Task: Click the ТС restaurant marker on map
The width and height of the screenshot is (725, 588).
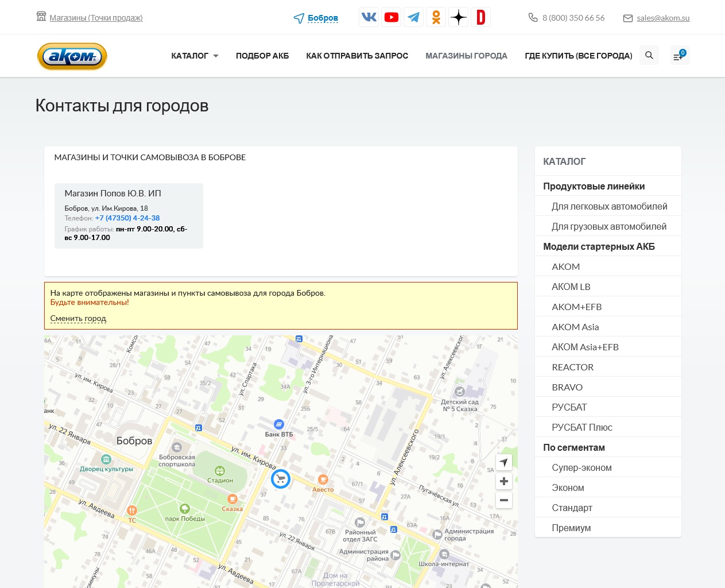Action: click(132, 510)
